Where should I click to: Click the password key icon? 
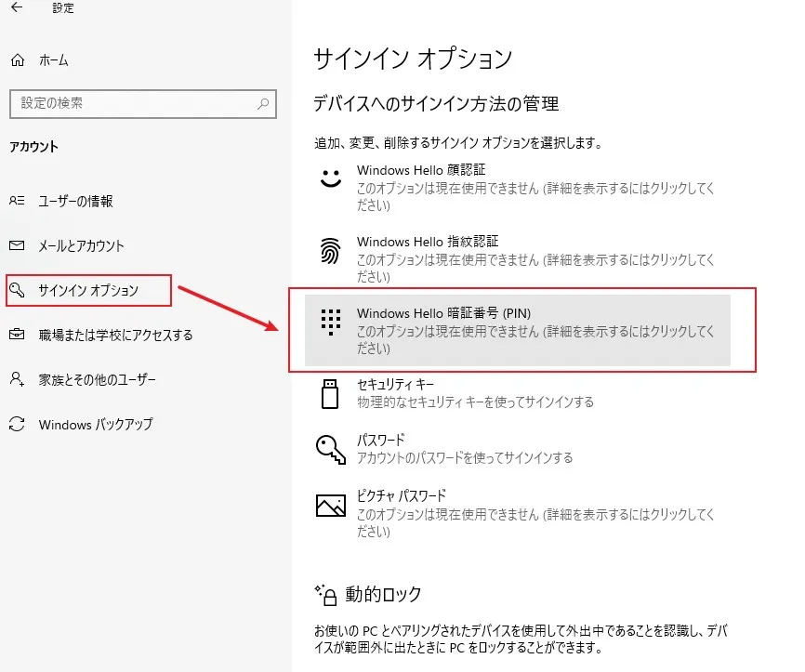pyautogui.click(x=331, y=449)
